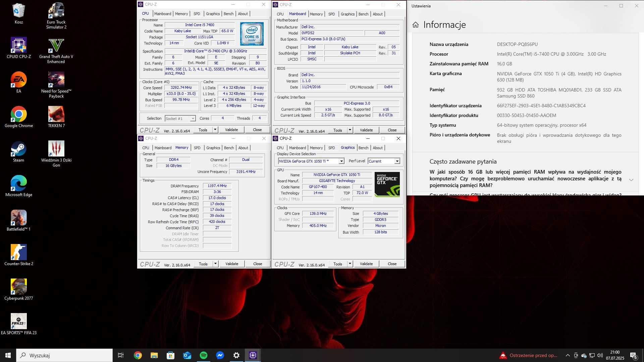Open the volume control in system tray
Viewport: 644px width, 362px height.
pyautogui.click(x=600, y=355)
